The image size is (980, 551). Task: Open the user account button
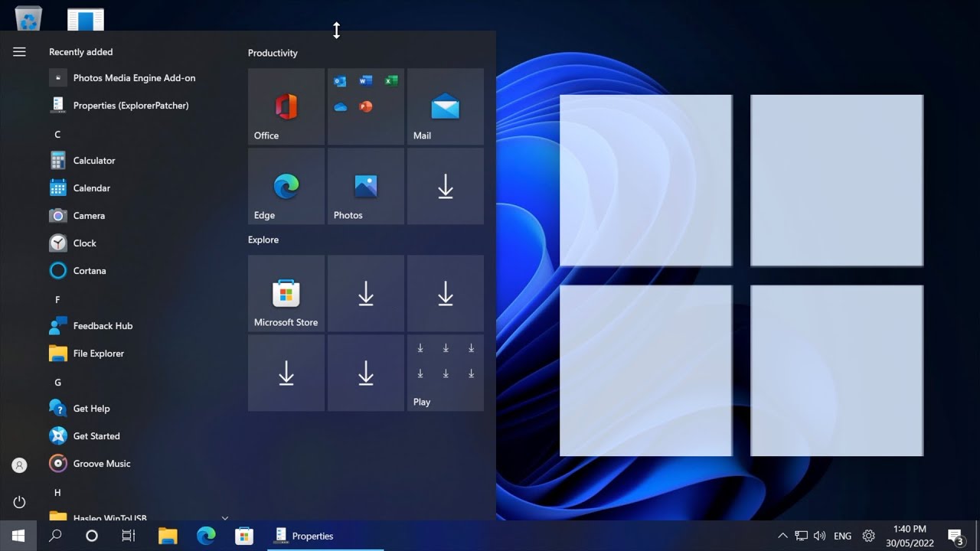pos(19,465)
